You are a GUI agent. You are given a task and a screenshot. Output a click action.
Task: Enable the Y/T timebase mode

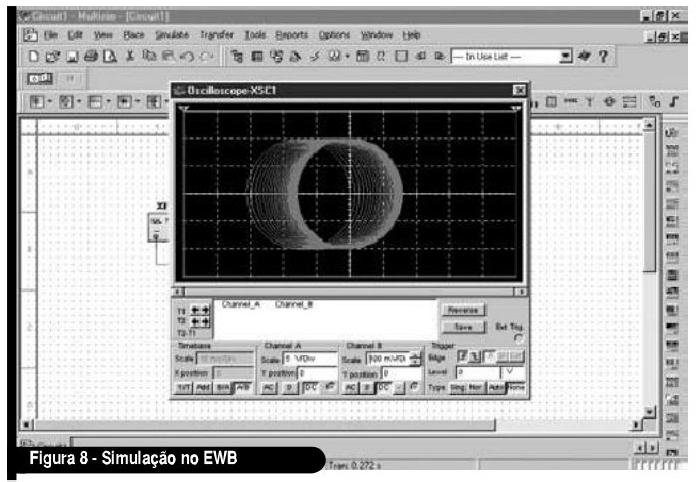187,385
